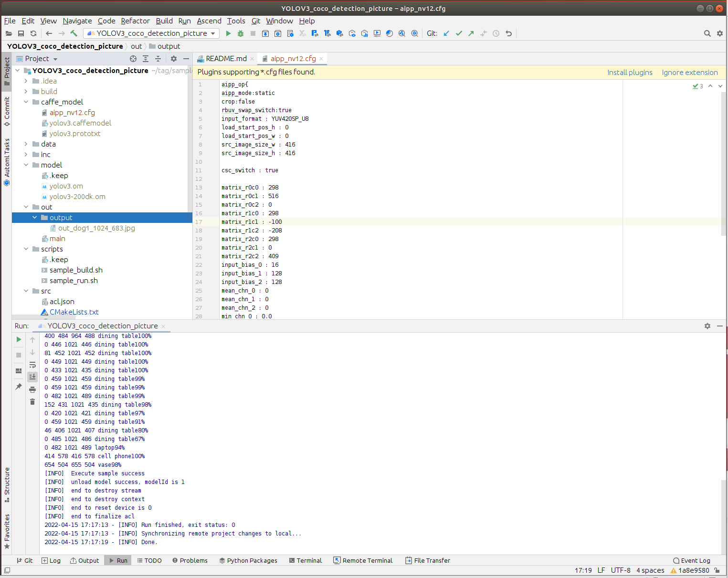
Task: Select yolov3.om file in model folder
Action: pyautogui.click(x=66, y=186)
